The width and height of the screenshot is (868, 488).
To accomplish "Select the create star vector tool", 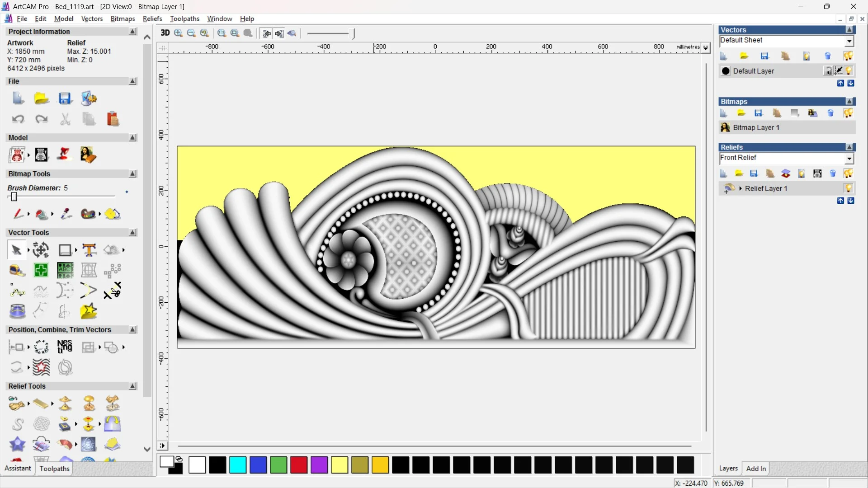I will pyautogui.click(x=89, y=311).
